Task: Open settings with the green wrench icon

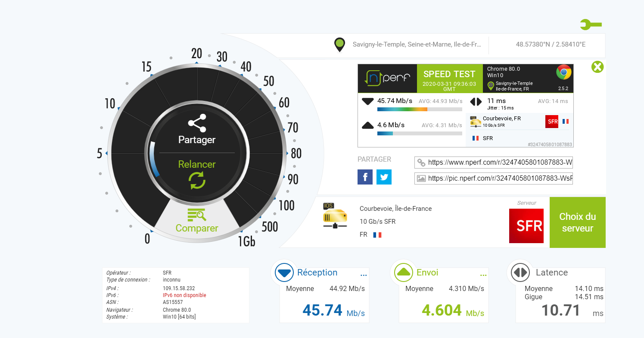Action: (x=591, y=25)
